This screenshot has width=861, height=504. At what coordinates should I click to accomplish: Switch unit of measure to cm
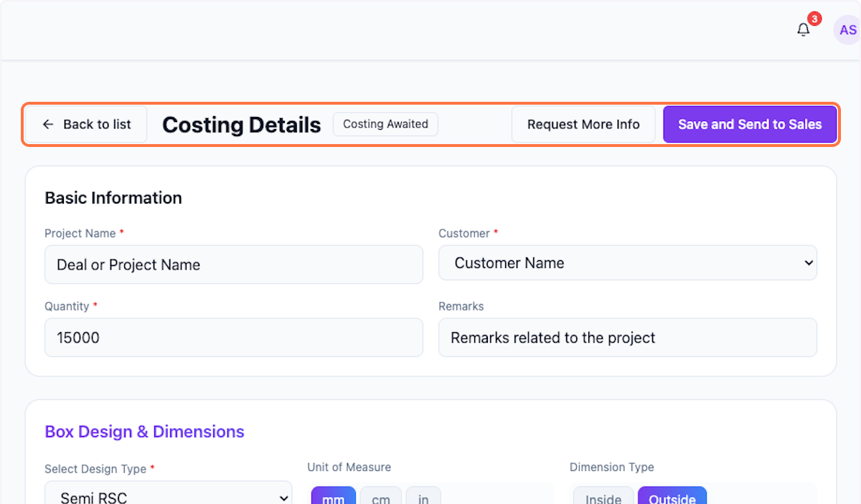tap(381, 498)
